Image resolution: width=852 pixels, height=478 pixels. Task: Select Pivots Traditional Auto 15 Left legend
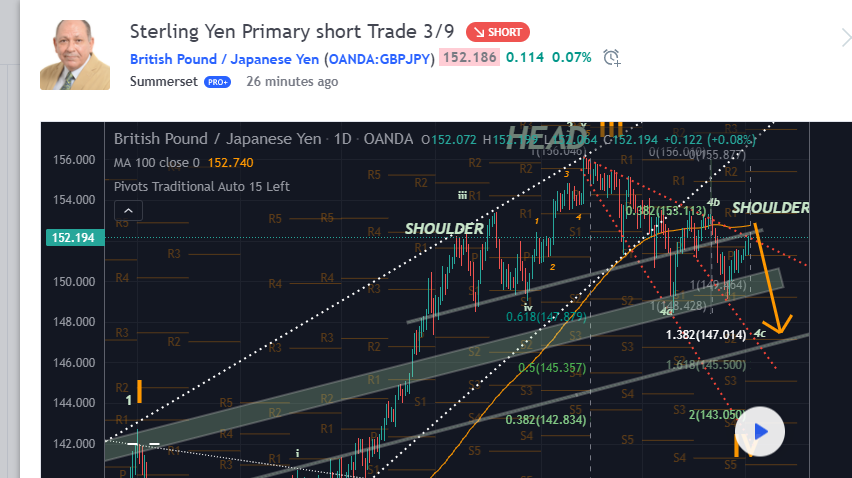pyautogui.click(x=202, y=186)
